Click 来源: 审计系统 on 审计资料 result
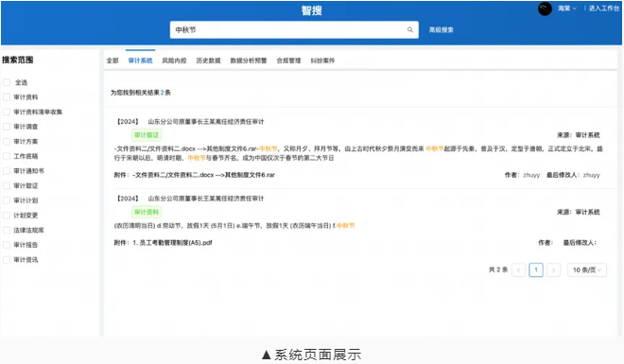 point(579,212)
